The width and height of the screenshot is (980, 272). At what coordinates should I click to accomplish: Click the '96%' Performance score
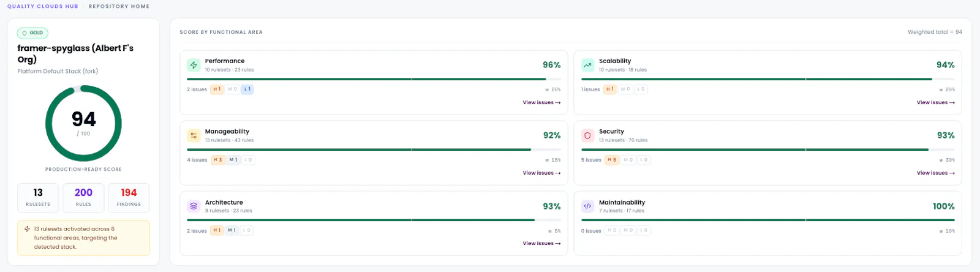pos(552,65)
